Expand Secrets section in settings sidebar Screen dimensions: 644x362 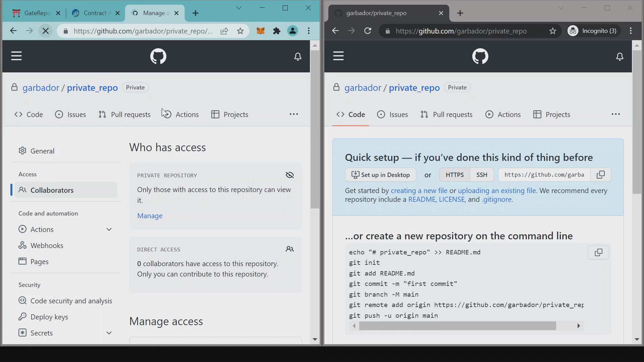pos(109,333)
